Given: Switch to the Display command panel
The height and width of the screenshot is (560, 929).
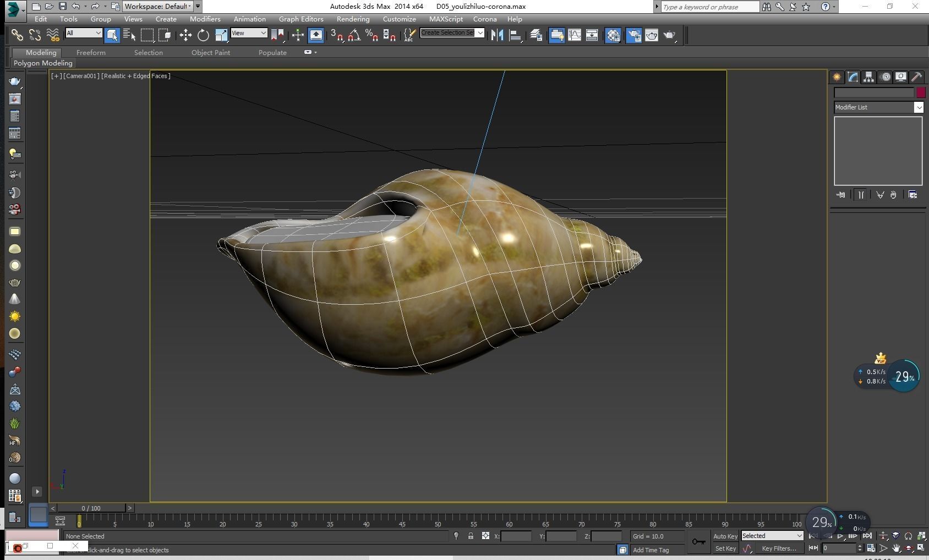Looking at the screenshot, I should (901, 77).
